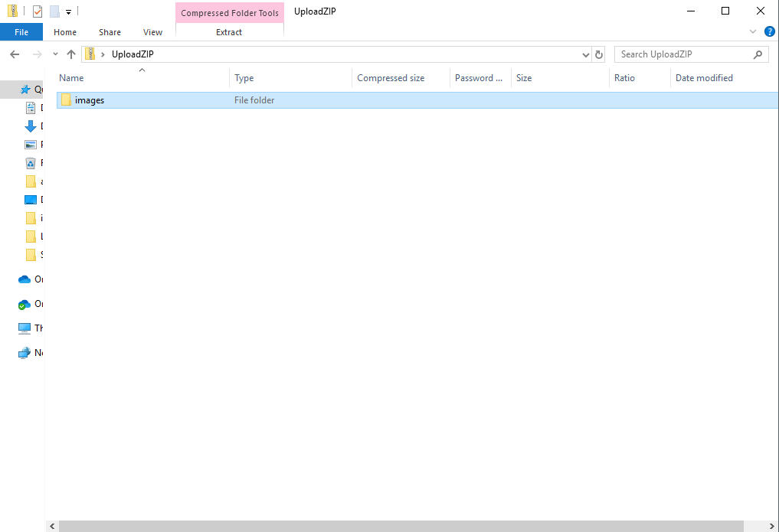
Task: Sort by the Name column header
Action: [x=143, y=78]
